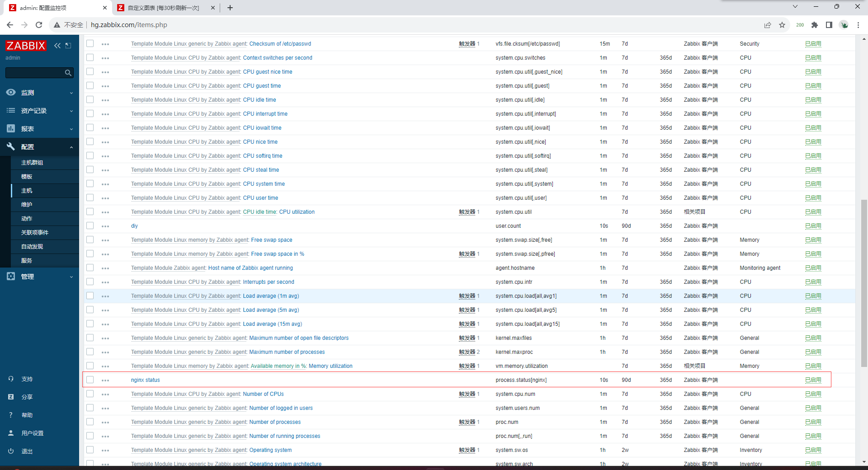Tick checkbox for Context switches per second
868x470 pixels.
click(90, 57)
